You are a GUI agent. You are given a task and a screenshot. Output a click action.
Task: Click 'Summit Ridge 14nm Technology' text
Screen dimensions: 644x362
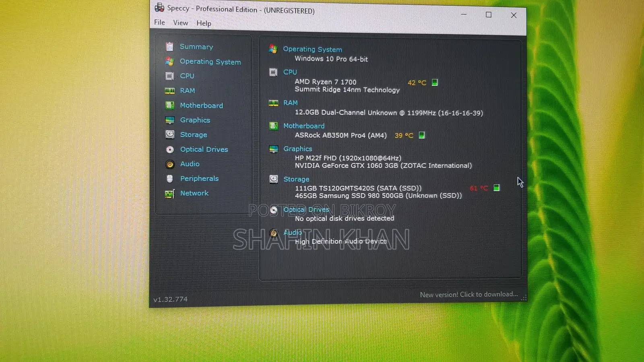pos(347,90)
